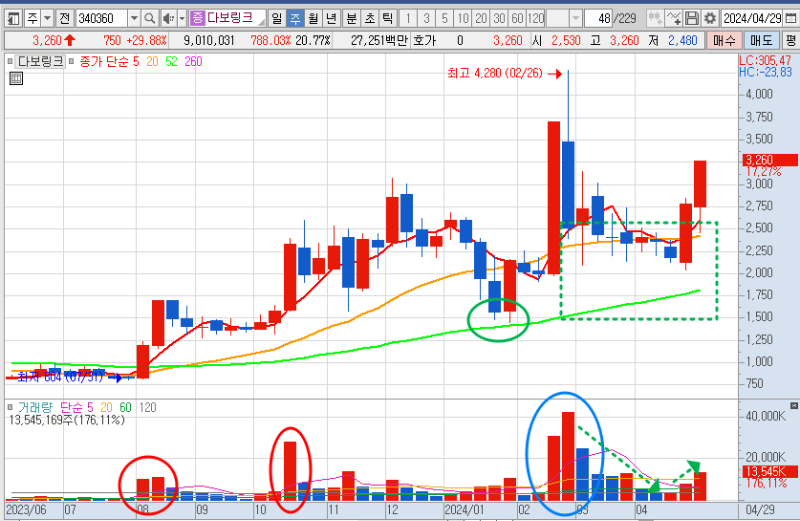Click the 13,545,169주(176.11%) volume text
The width and height of the screenshot is (800, 521).
(x=67, y=420)
